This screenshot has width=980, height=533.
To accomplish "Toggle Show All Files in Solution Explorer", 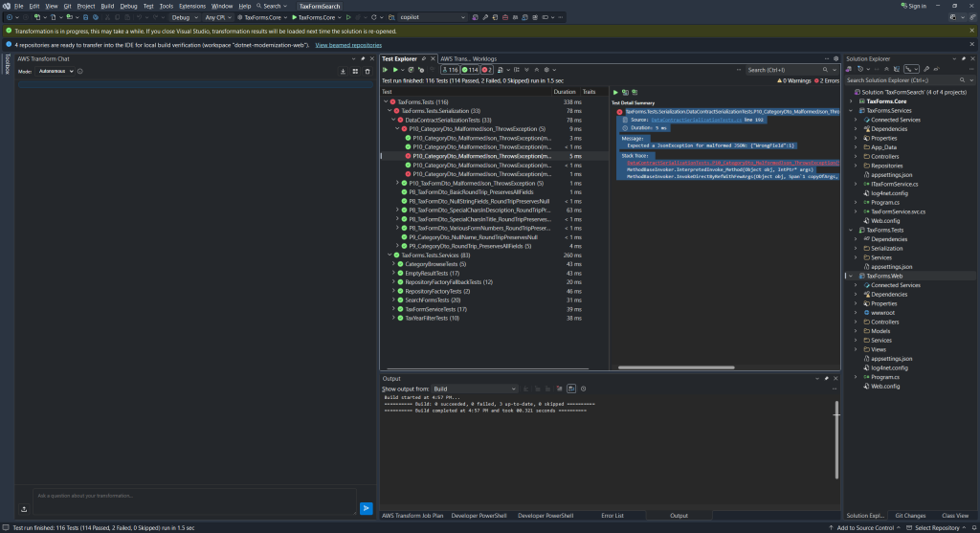I will click(x=896, y=69).
